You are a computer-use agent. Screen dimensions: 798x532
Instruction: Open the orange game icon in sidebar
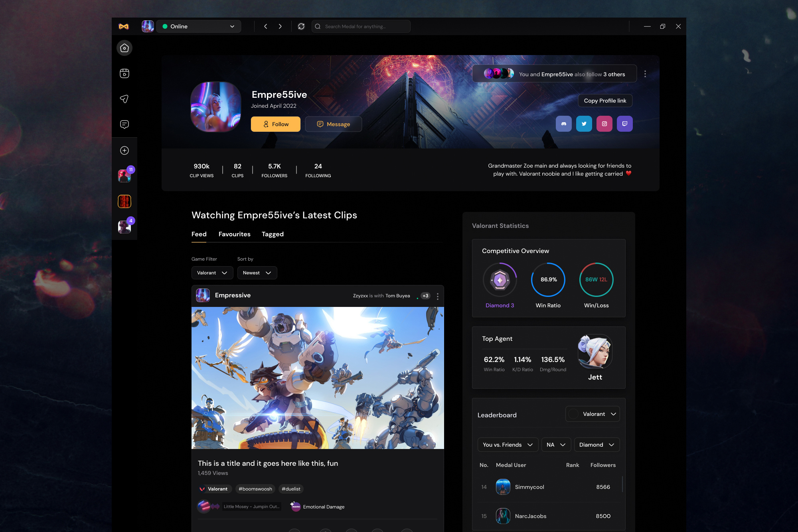(x=124, y=201)
